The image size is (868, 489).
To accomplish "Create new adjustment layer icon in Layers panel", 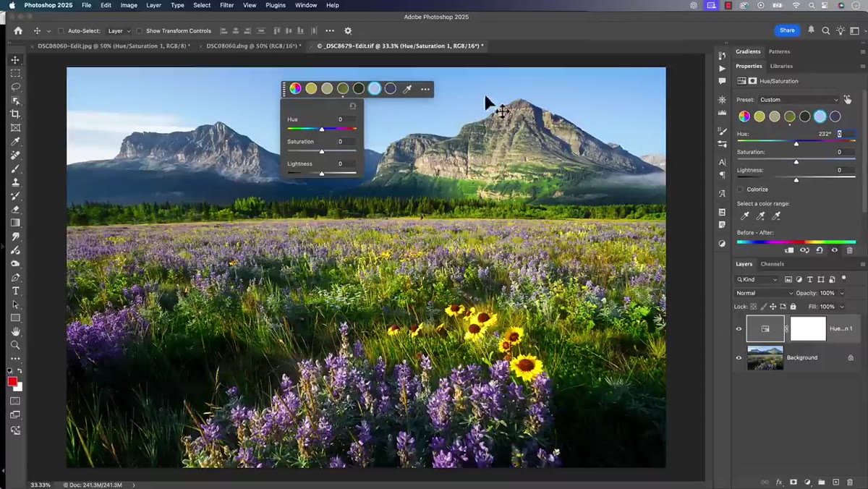I will pyautogui.click(x=808, y=482).
